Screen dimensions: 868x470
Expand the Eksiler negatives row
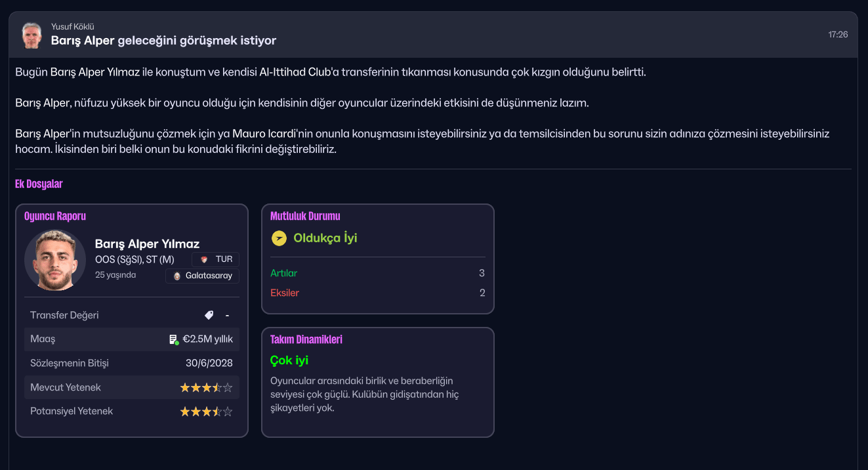[x=377, y=293]
